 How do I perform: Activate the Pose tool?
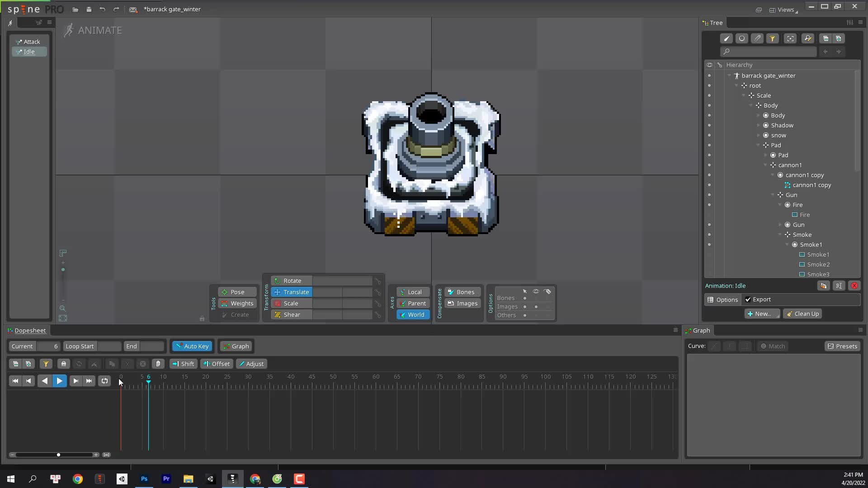(x=236, y=292)
